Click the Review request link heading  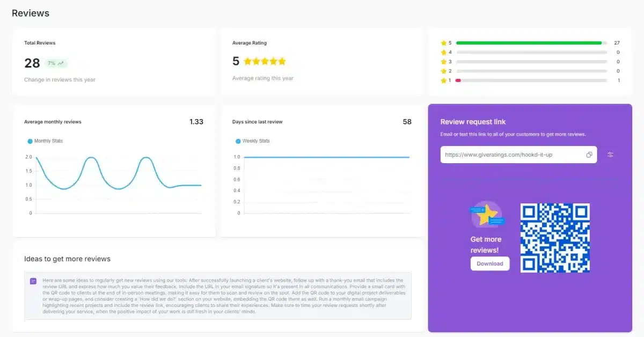473,122
